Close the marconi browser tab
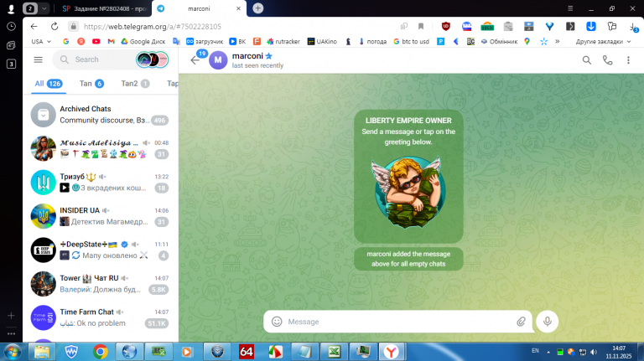 point(238,8)
